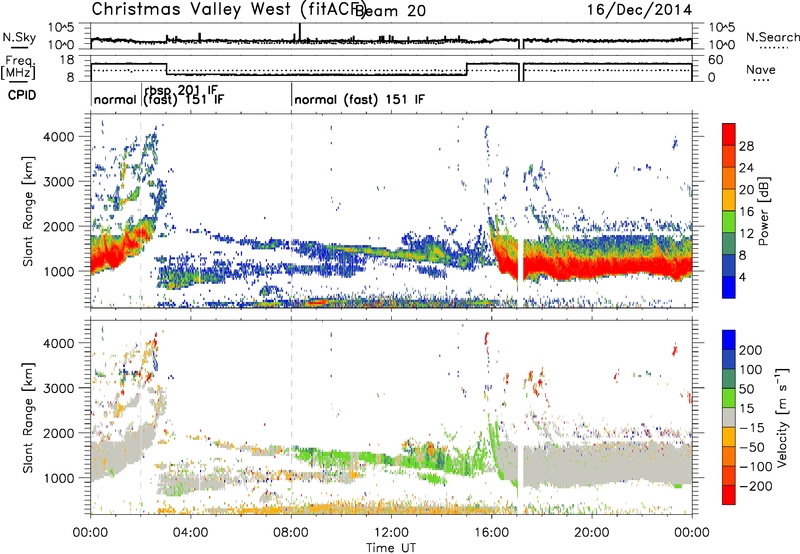Select the 'normal (fast) 151 IF' annotation at 08:00
The width and height of the screenshot is (800, 554).
click(359, 99)
